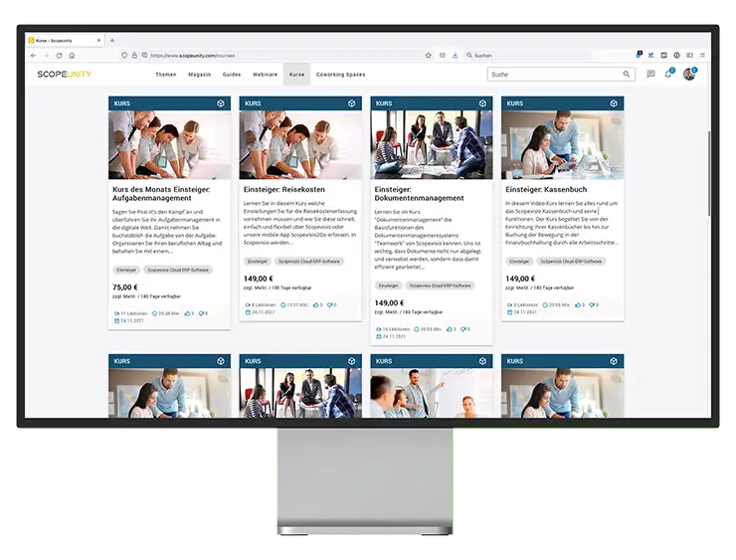Open Aufgabenmanagement course thumbnail image
This screenshot has width=736, height=560.
[x=169, y=145]
